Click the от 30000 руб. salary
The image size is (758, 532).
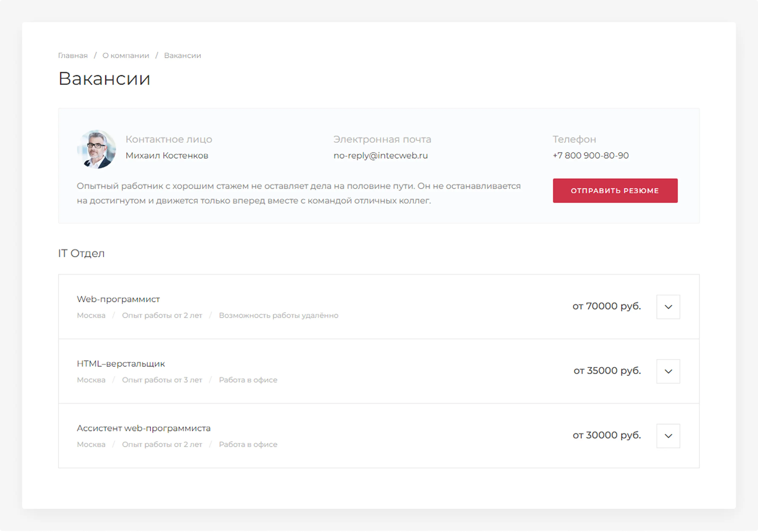pos(606,435)
